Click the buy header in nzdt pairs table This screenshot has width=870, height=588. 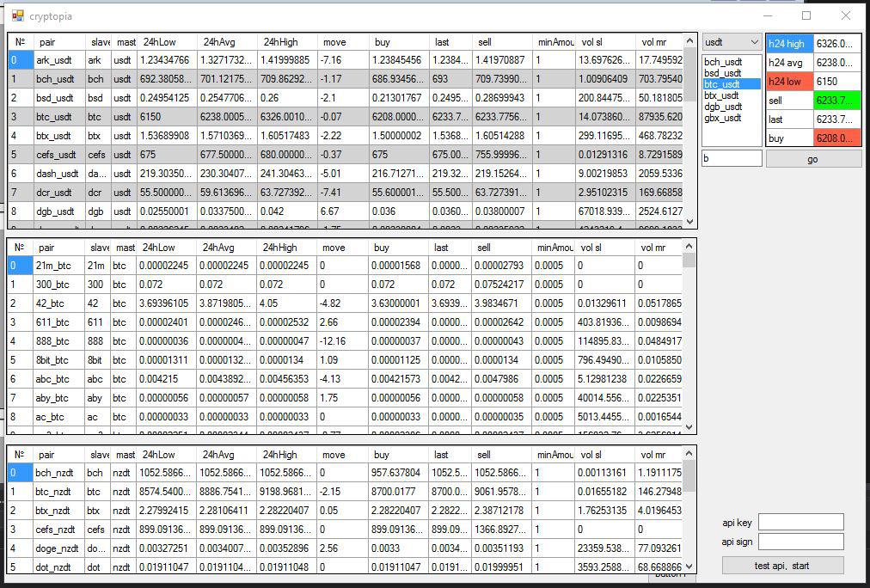click(398, 455)
